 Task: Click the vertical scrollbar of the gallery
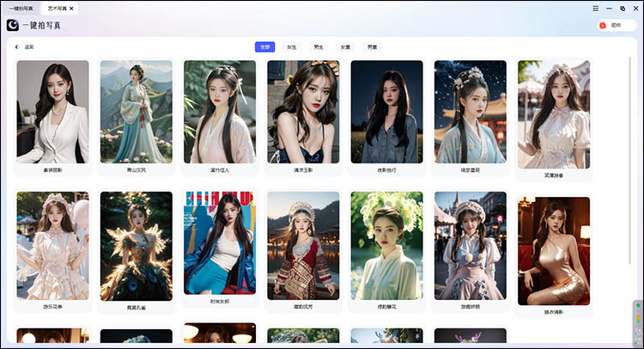click(x=629, y=161)
